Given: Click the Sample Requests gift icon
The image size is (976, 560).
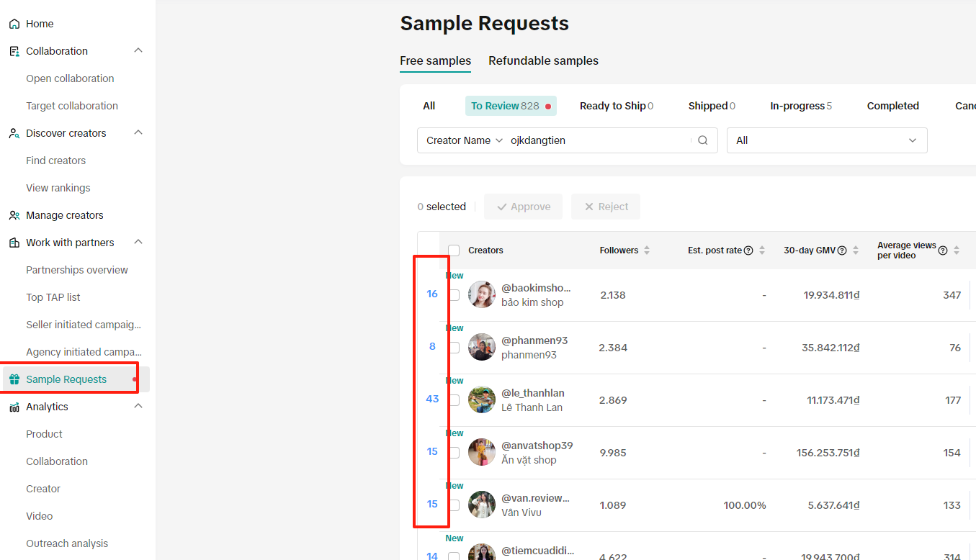Looking at the screenshot, I should [14, 379].
